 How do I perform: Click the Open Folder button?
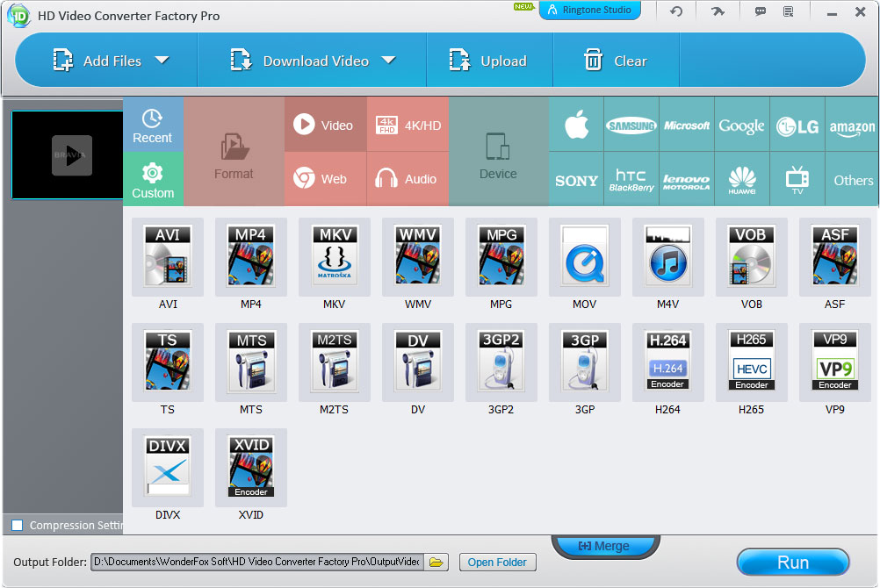(x=497, y=563)
